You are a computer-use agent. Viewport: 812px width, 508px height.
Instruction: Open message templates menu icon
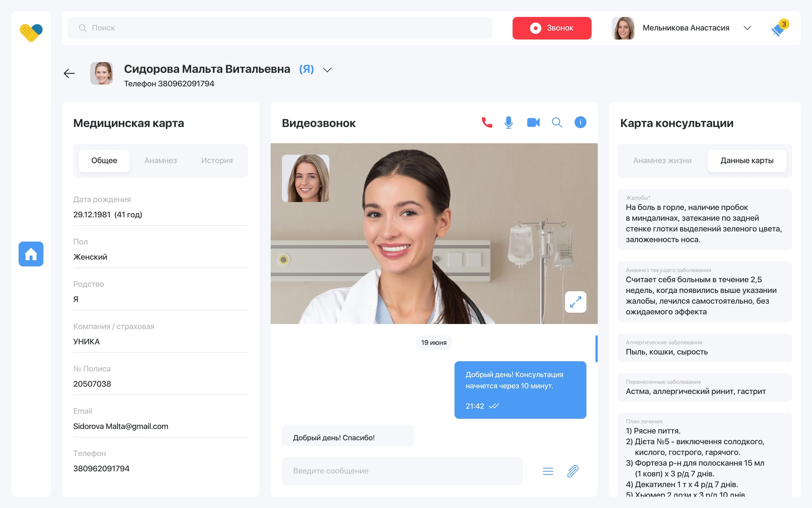[548, 471]
